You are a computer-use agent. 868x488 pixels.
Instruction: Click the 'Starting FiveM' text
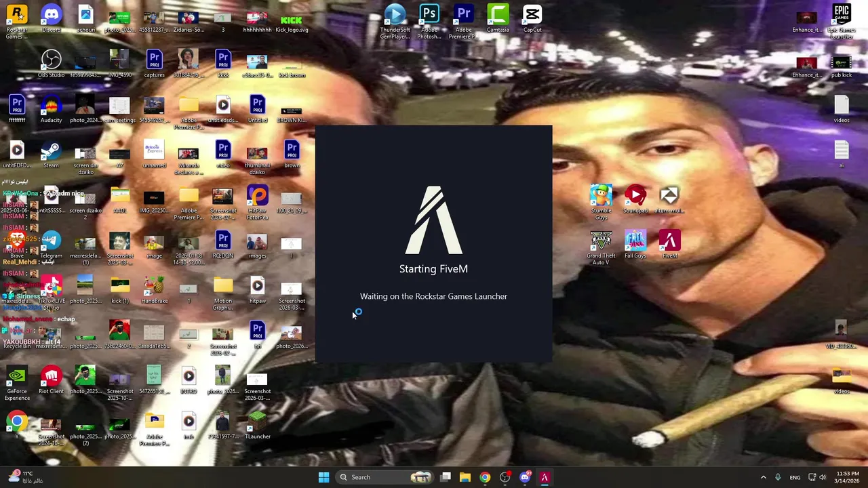point(433,269)
